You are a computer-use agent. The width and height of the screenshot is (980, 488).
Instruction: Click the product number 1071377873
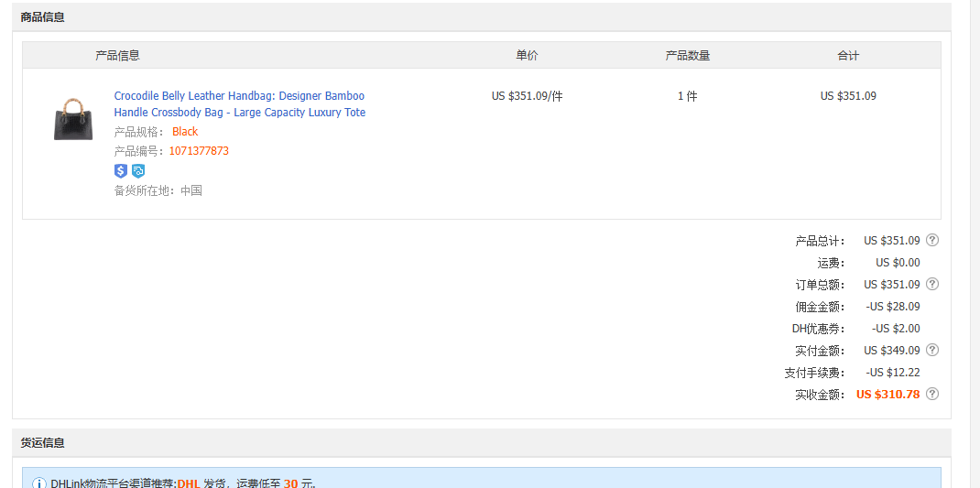(199, 151)
